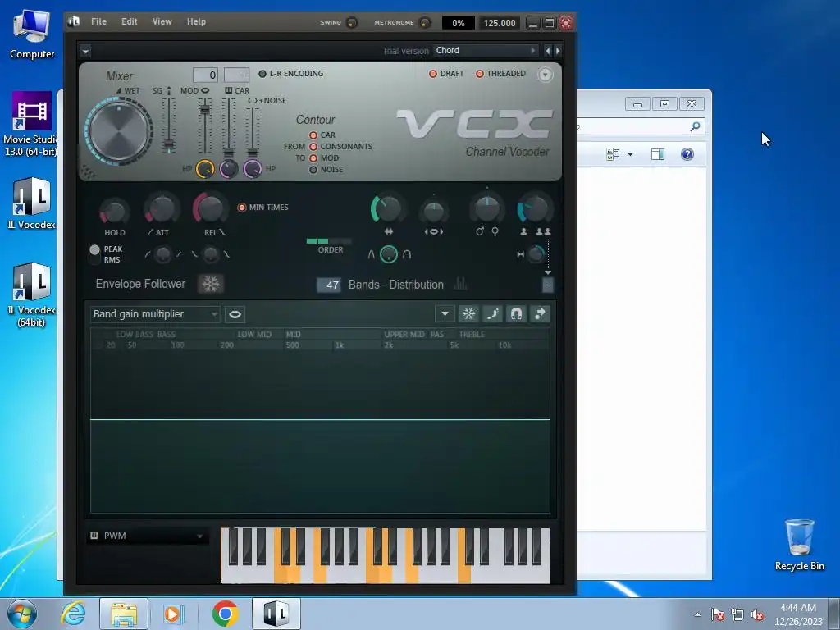The height and width of the screenshot is (630, 840).
Task: Switch the Peak/RMS toggle
Action: pos(95,254)
